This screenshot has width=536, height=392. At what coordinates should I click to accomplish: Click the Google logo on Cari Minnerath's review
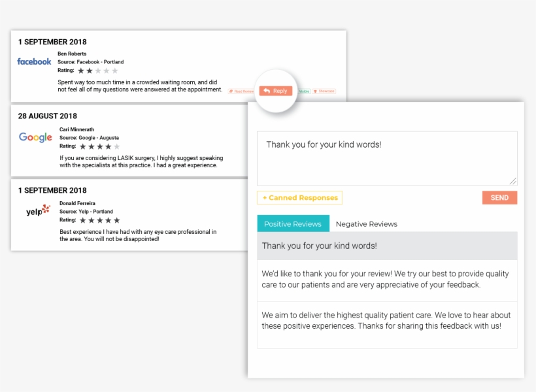pos(34,138)
